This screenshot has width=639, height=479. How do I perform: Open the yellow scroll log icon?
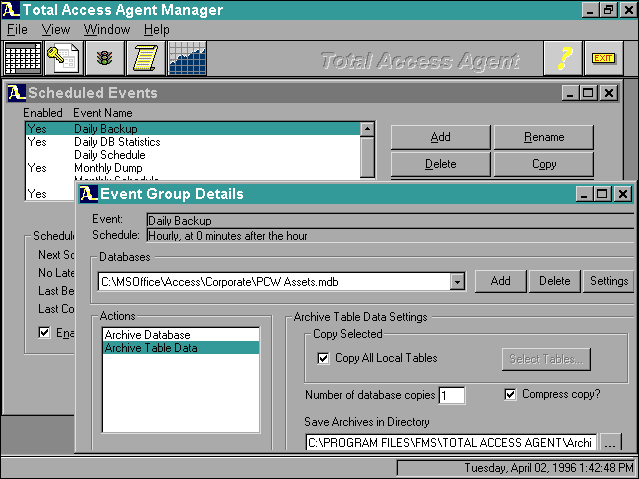coord(146,58)
